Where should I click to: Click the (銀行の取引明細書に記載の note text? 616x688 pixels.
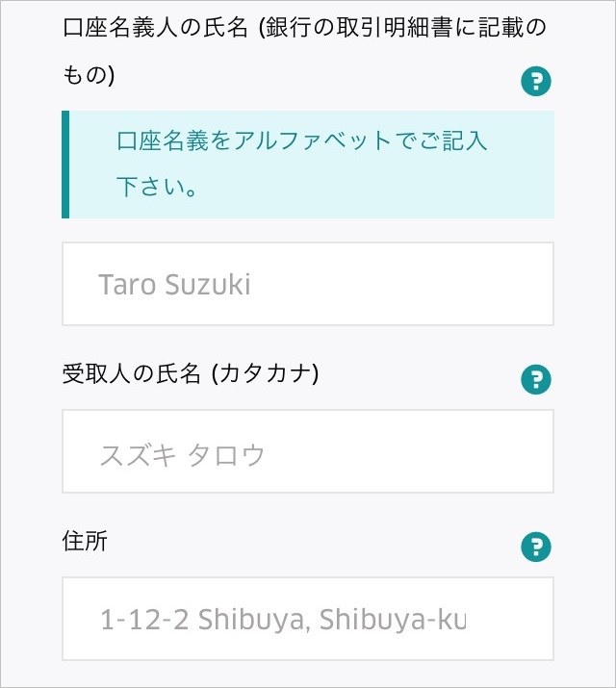(x=375, y=29)
